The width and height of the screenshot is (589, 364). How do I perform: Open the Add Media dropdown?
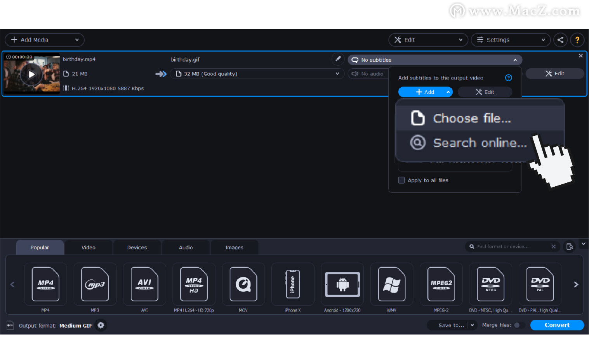click(x=44, y=40)
